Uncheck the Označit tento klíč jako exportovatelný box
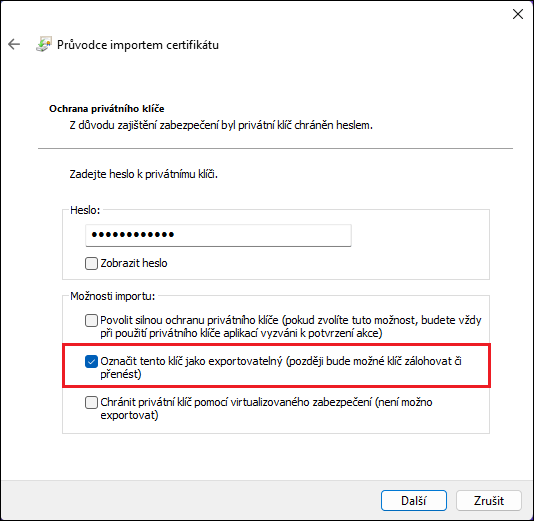The height and width of the screenshot is (522, 535). point(91,362)
